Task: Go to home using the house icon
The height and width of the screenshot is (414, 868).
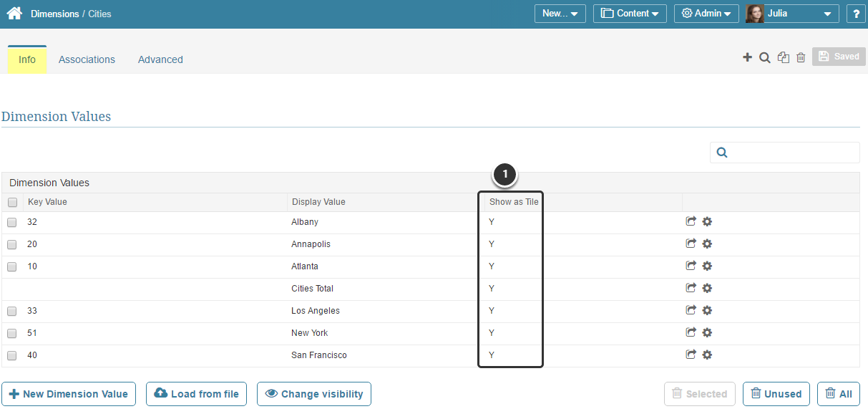Action: click(x=14, y=13)
